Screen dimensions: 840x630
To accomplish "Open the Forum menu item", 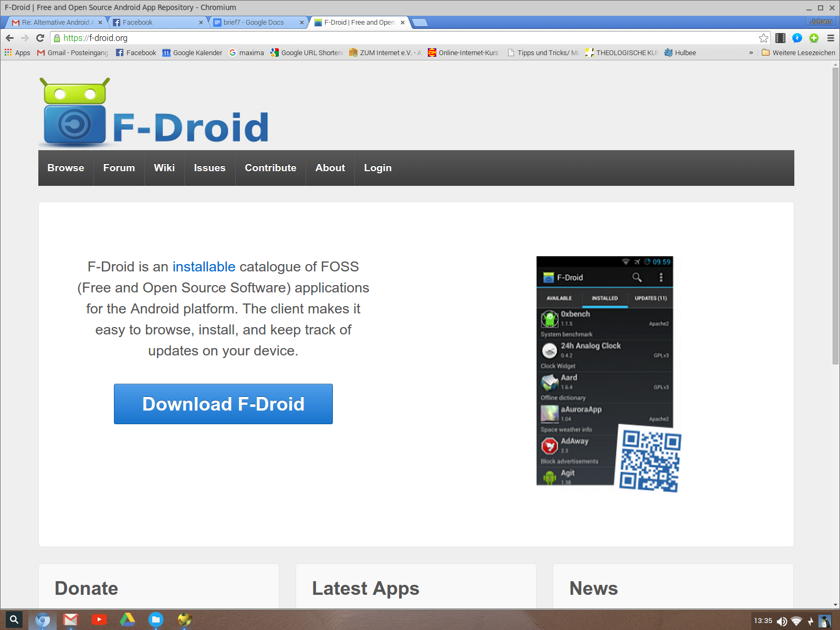I will coord(119,168).
